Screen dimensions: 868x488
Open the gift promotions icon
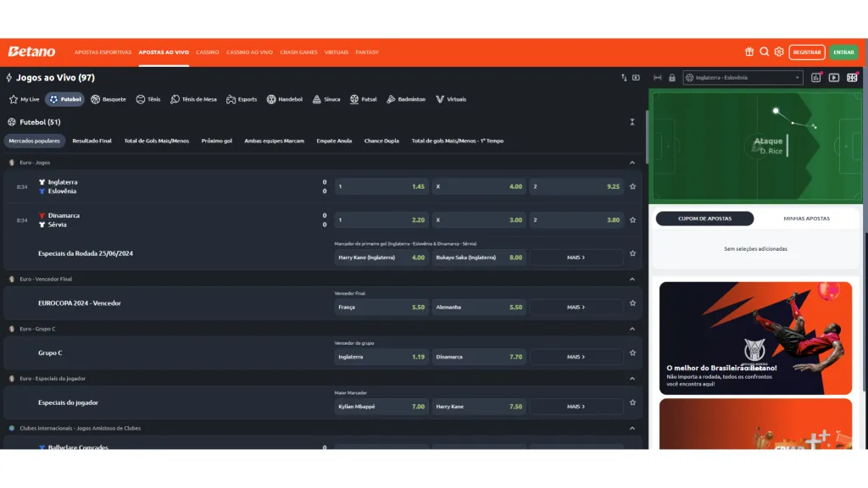tap(749, 52)
